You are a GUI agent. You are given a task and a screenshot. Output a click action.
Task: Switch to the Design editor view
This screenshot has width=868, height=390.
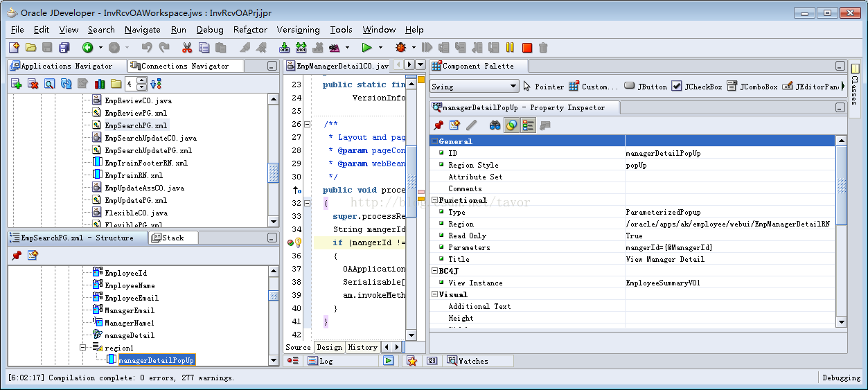[x=329, y=347]
